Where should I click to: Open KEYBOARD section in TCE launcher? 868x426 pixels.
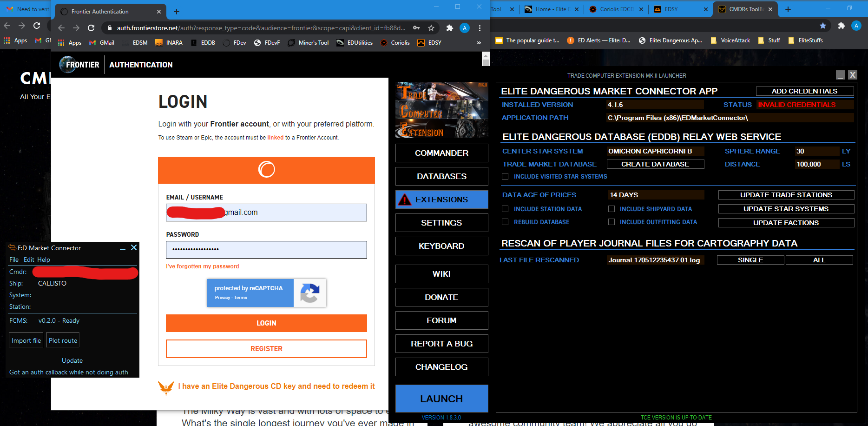(441, 246)
